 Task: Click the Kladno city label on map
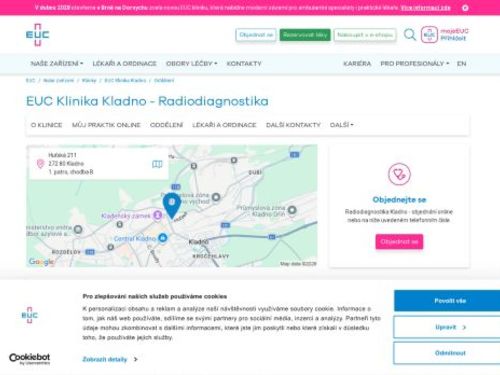click(x=199, y=242)
